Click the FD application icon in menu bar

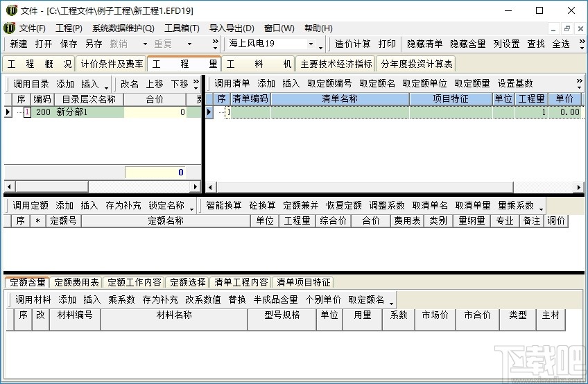(x=9, y=28)
